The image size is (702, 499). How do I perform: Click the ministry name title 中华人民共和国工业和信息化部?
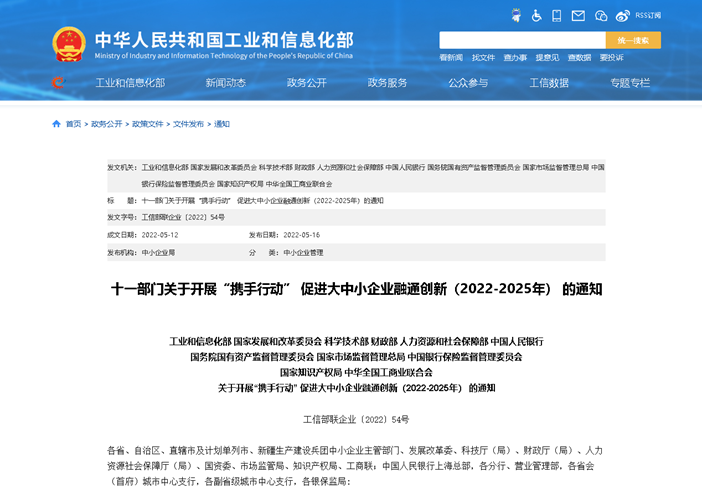[x=224, y=40]
